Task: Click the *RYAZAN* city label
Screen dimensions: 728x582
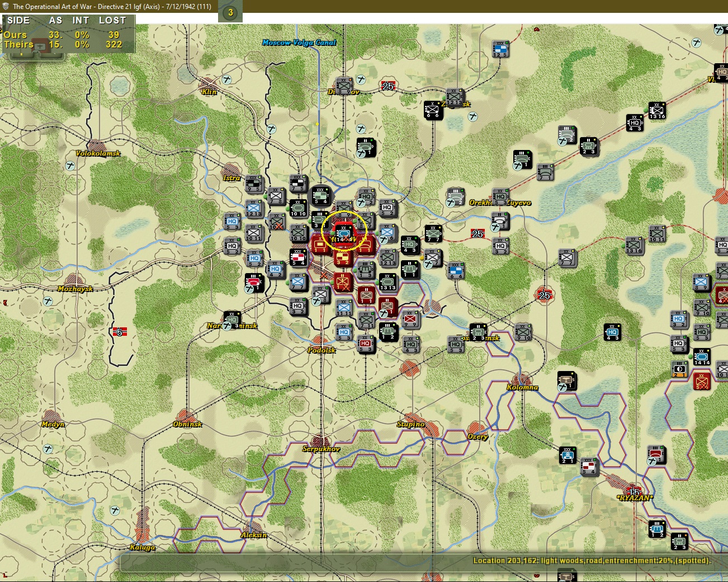Action: tap(634, 498)
